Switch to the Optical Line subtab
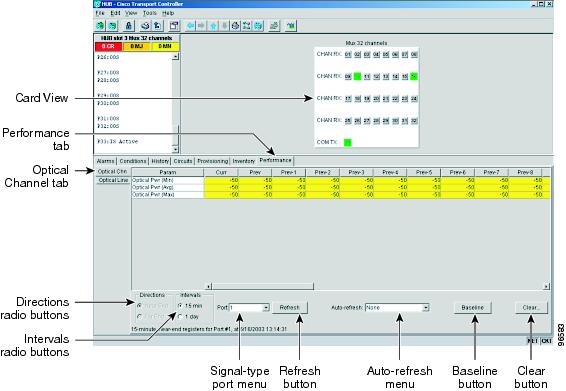This screenshot has width=566, height=391. (x=113, y=180)
